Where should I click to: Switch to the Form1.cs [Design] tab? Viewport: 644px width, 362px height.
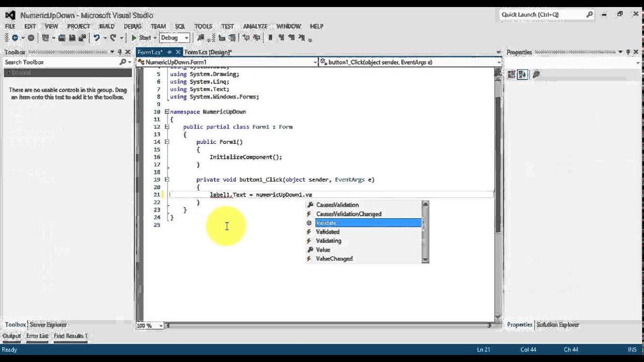click(x=208, y=52)
